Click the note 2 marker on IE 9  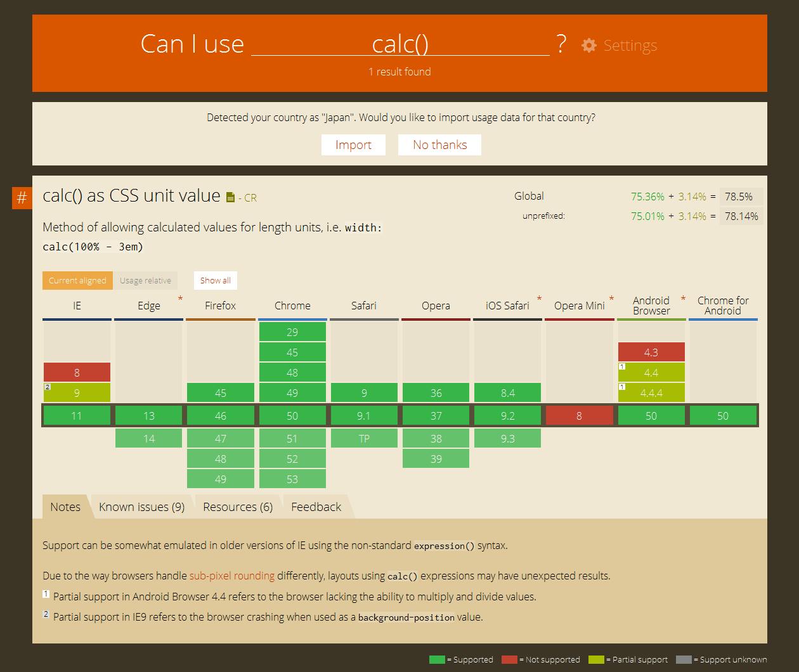coord(47,387)
